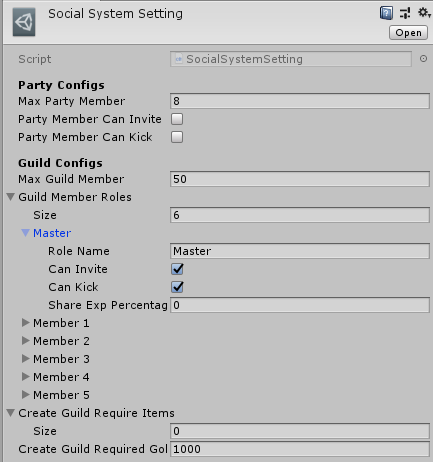Collapse the Master role entry

pos(25,233)
